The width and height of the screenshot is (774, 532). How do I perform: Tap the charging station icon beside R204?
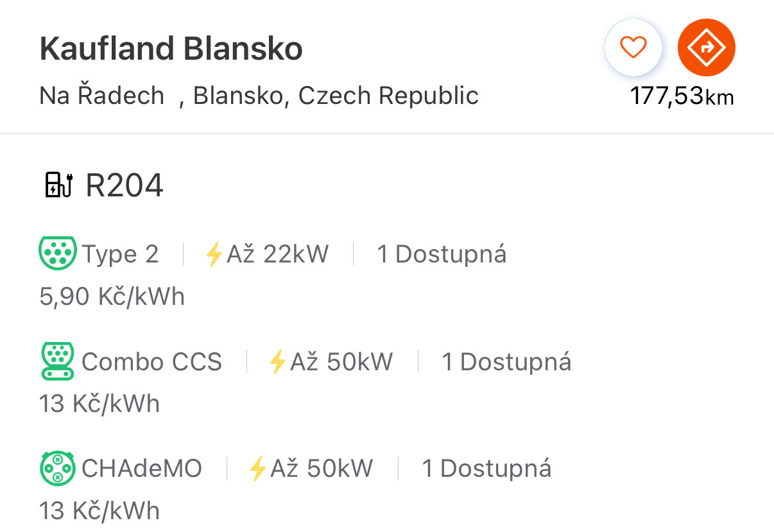tap(59, 185)
